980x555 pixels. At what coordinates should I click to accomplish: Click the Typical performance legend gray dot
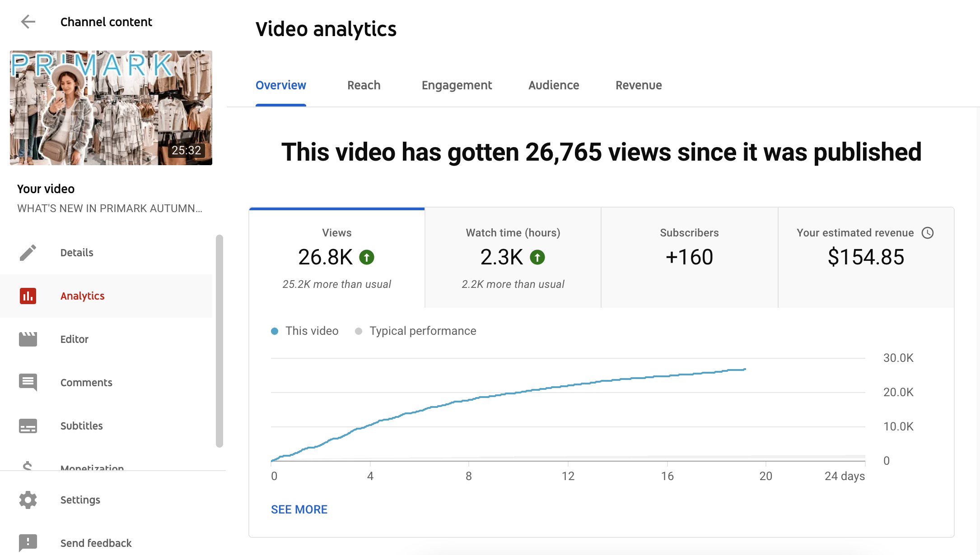click(x=359, y=331)
